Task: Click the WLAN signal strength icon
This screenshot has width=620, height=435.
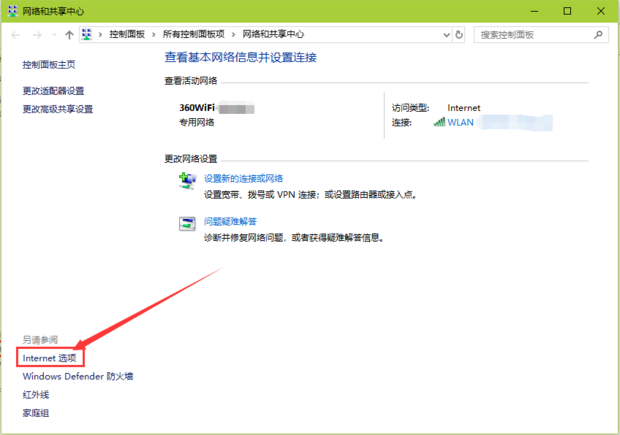Action: pyautogui.click(x=439, y=122)
